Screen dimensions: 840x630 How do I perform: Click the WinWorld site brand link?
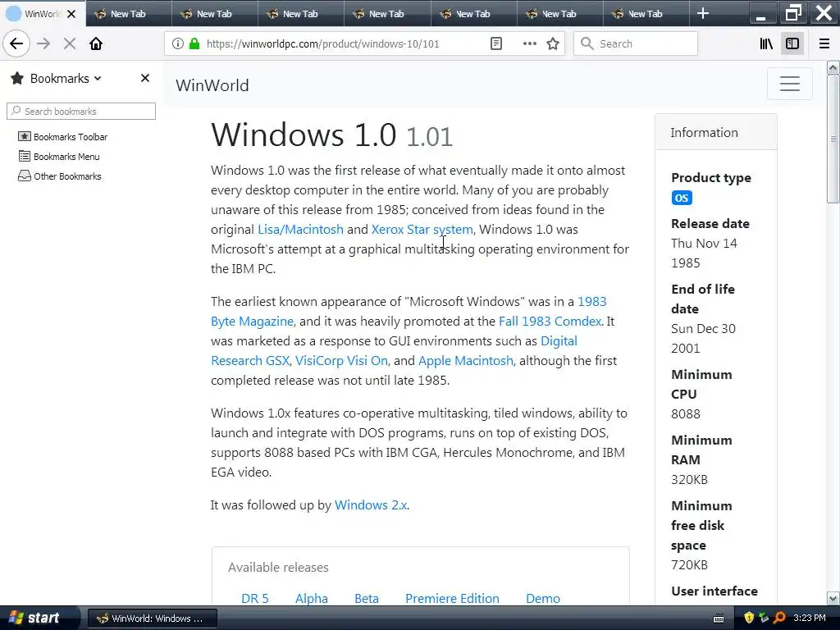pyautogui.click(x=212, y=85)
